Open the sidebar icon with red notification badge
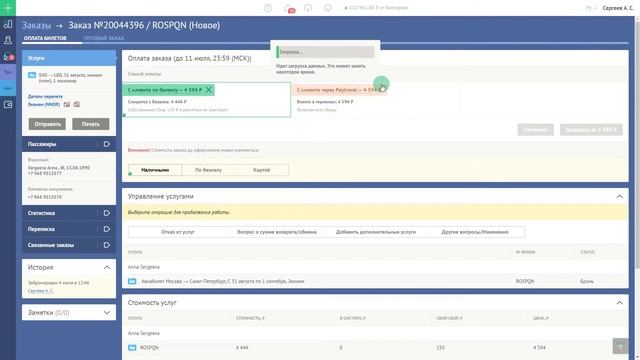The width and height of the screenshot is (640, 360). 8,57
